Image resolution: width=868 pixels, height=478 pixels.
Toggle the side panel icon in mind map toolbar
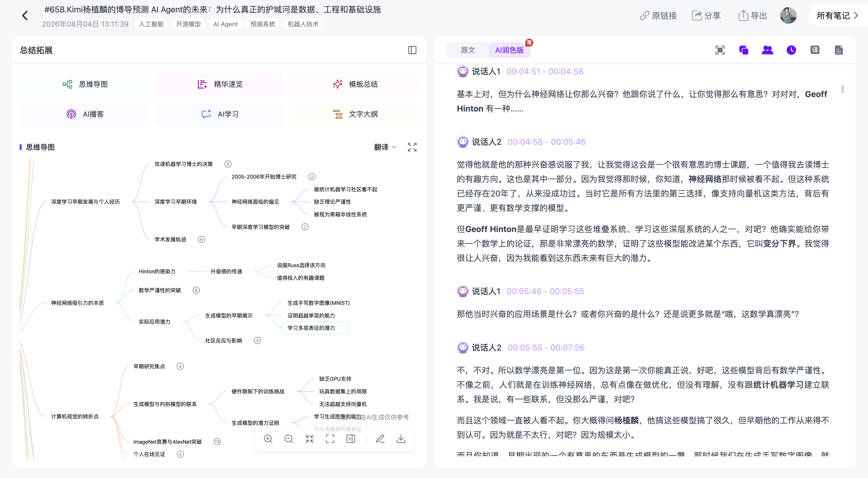[351, 439]
